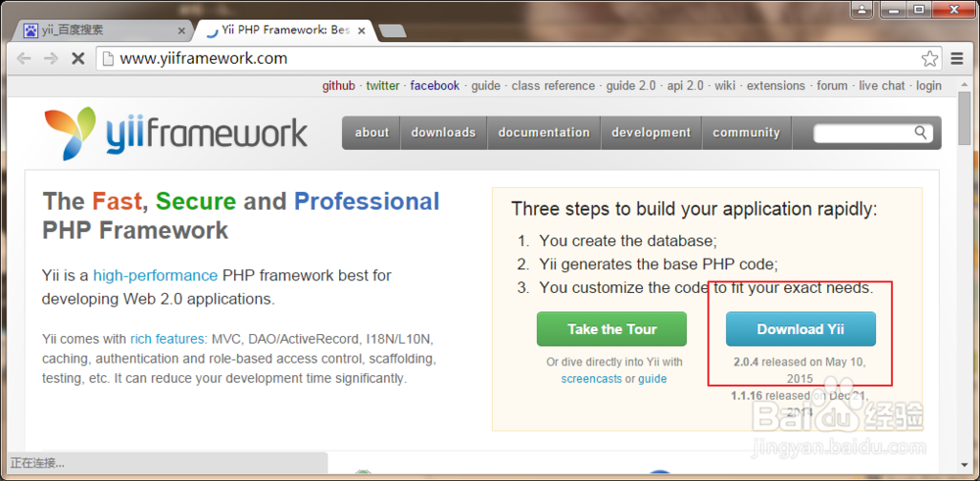This screenshot has height=481, width=980.
Task: Click 'Yii generates the base PHP code;' text
Action: [x=659, y=265]
